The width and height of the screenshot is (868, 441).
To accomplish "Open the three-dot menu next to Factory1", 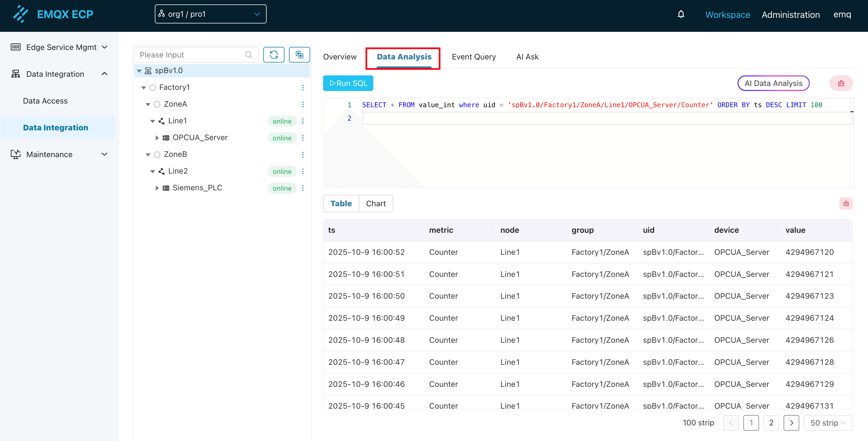I will (x=303, y=87).
